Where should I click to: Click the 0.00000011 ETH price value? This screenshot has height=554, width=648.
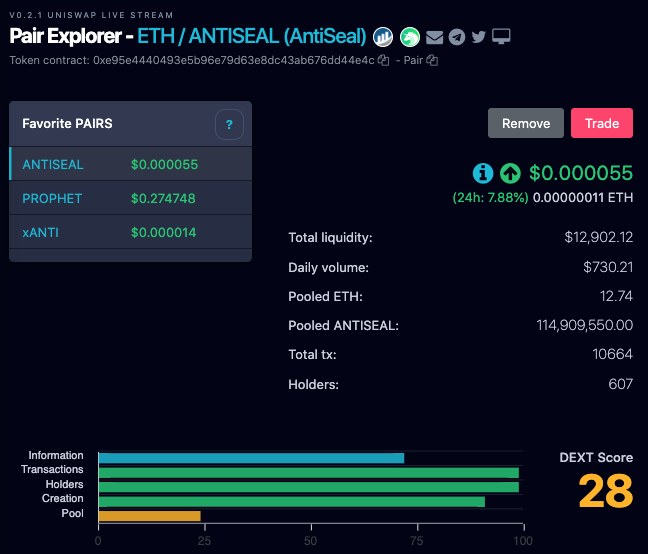pos(583,197)
